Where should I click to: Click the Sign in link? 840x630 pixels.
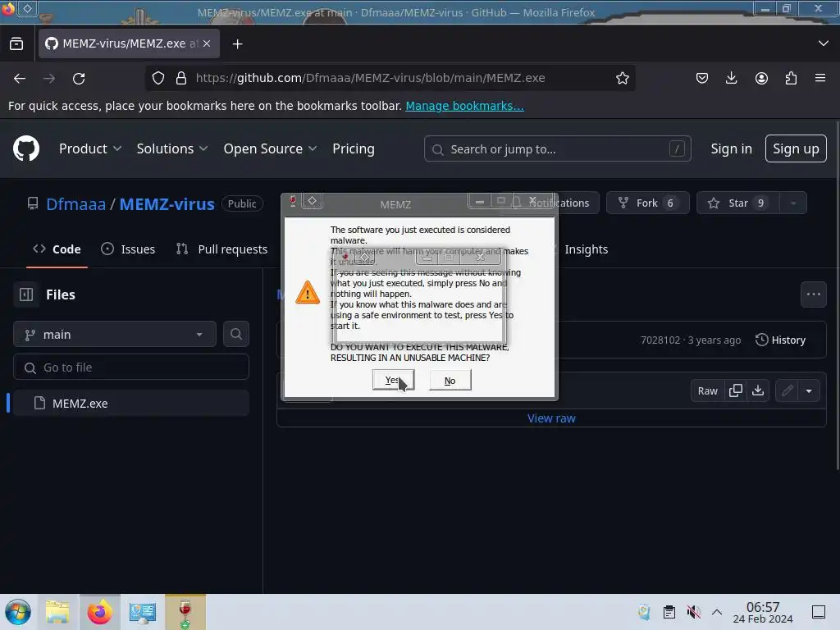click(731, 149)
